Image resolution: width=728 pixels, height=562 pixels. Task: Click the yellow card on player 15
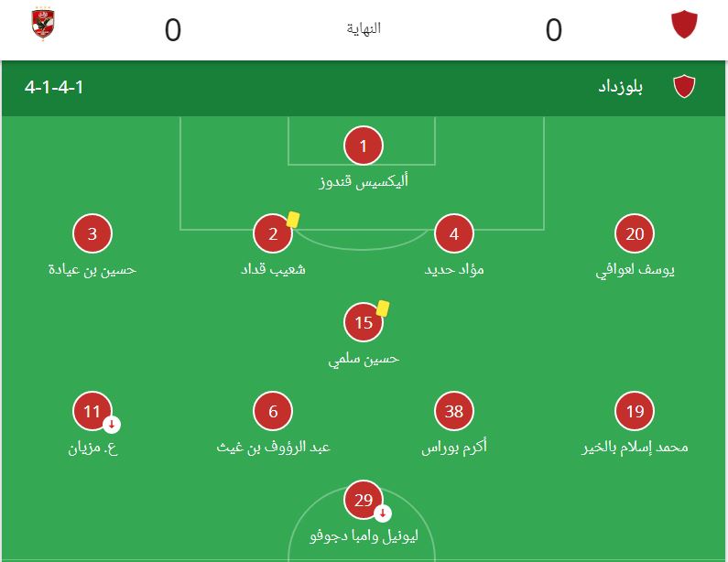coord(383,308)
